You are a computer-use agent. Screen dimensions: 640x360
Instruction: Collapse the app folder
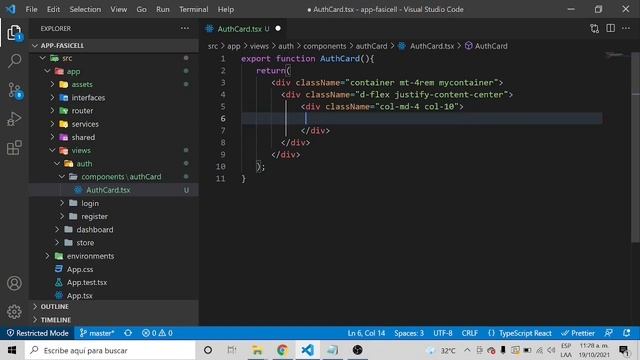point(48,71)
